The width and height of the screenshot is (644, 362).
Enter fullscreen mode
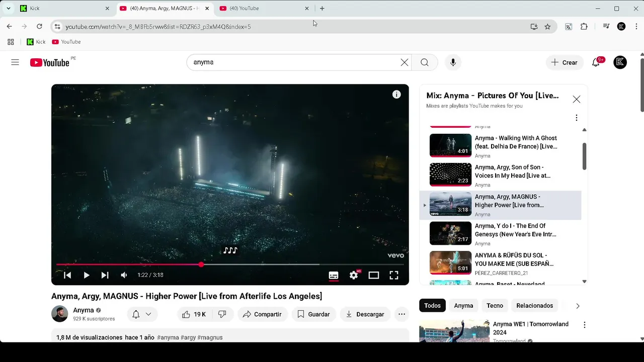point(394,275)
